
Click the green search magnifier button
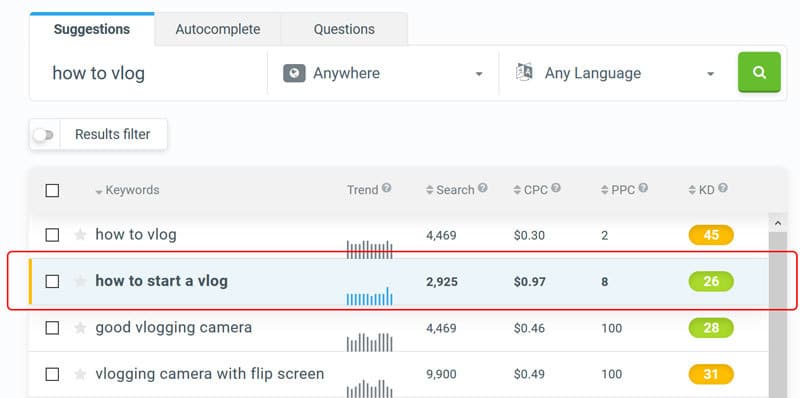coord(759,72)
